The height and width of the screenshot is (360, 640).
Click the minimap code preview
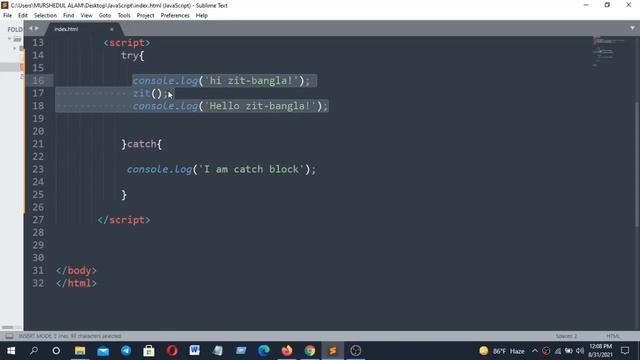pyautogui.click(x=608, y=51)
